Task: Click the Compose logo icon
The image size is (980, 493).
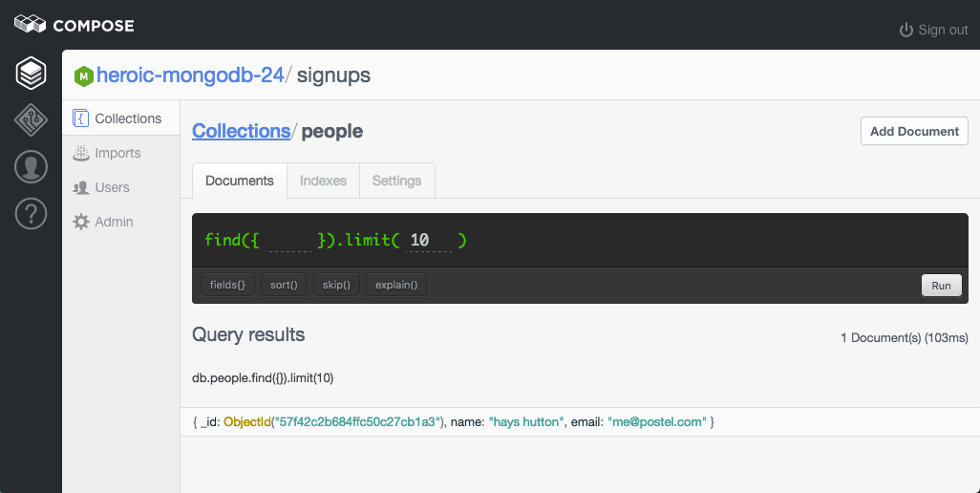Action: (x=31, y=25)
